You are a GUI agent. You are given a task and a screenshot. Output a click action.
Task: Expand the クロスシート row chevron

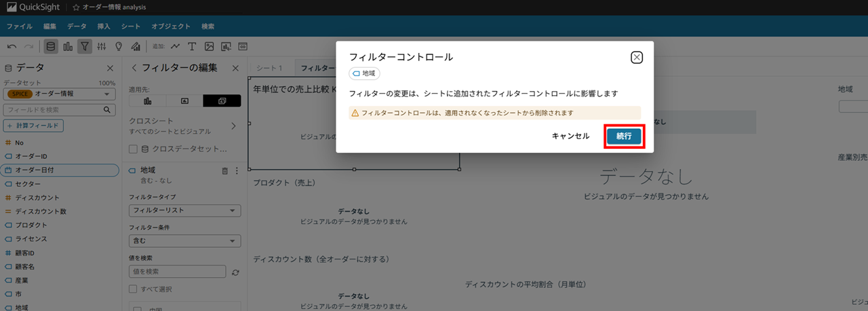point(234,126)
